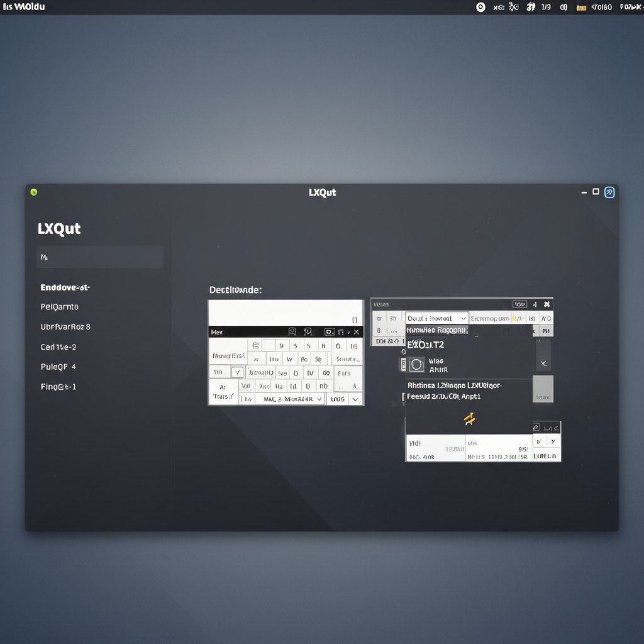Screen dimensions: 644x644
Task: Click the icon left of Vises close button
Action: (535, 304)
